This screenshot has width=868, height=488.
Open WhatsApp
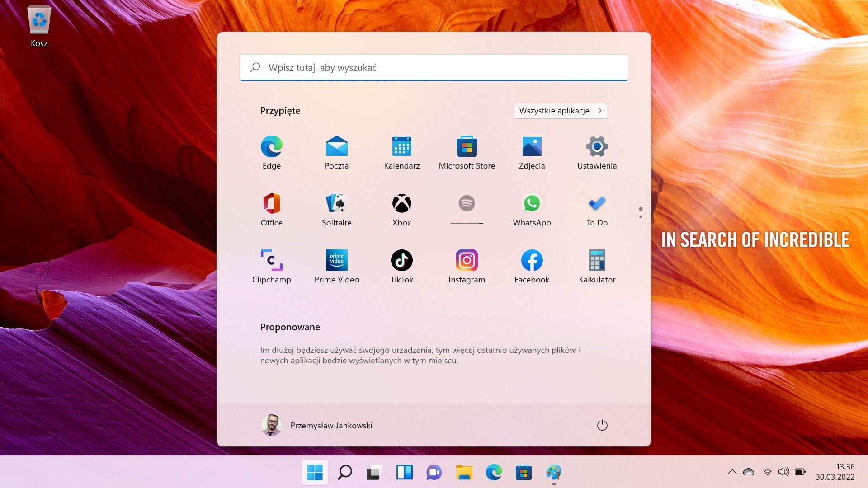(532, 210)
